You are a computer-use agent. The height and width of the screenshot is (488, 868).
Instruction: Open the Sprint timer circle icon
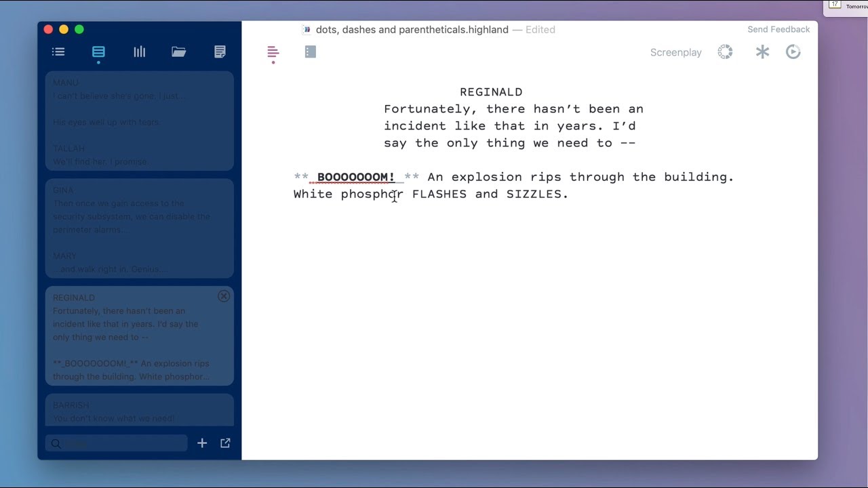click(x=726, y=52)
